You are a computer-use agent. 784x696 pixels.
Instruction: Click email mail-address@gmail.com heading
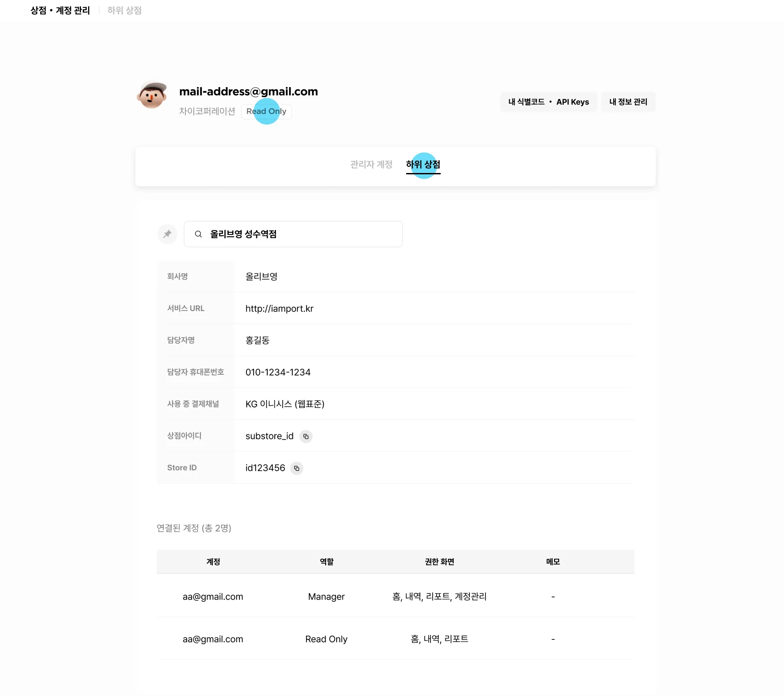click(248, 92)
